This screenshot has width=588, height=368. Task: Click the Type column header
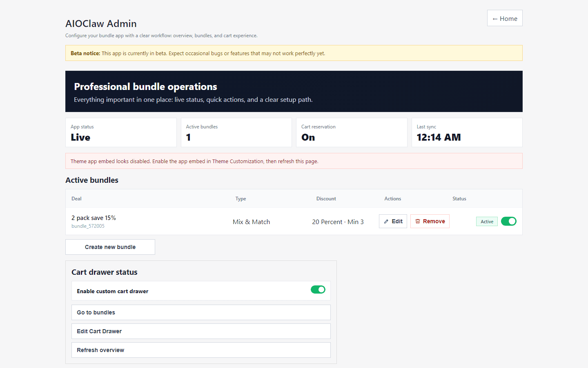click(x=241, y=199)
